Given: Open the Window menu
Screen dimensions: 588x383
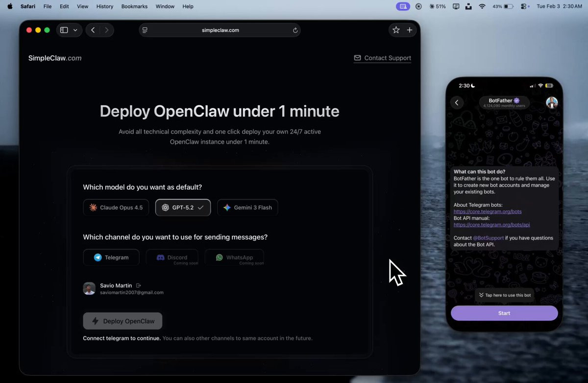Looking at the screenshot, I should pyautogui.click(x=165, y=6).
